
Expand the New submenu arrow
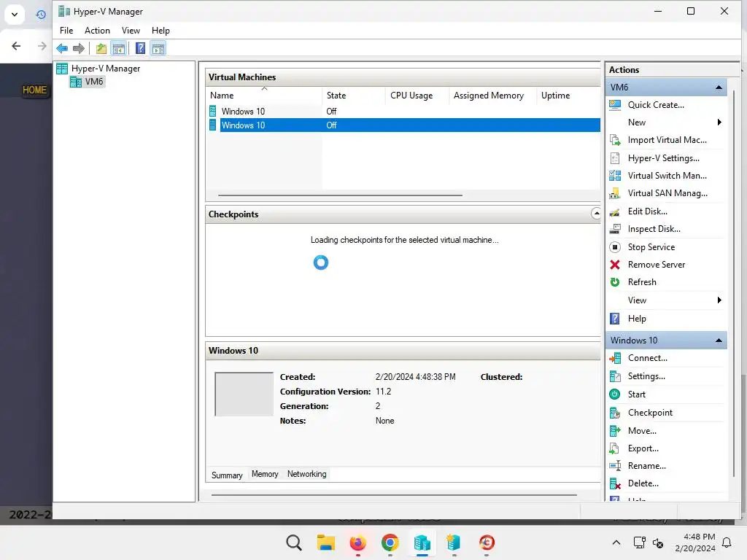tap(719, 122)
